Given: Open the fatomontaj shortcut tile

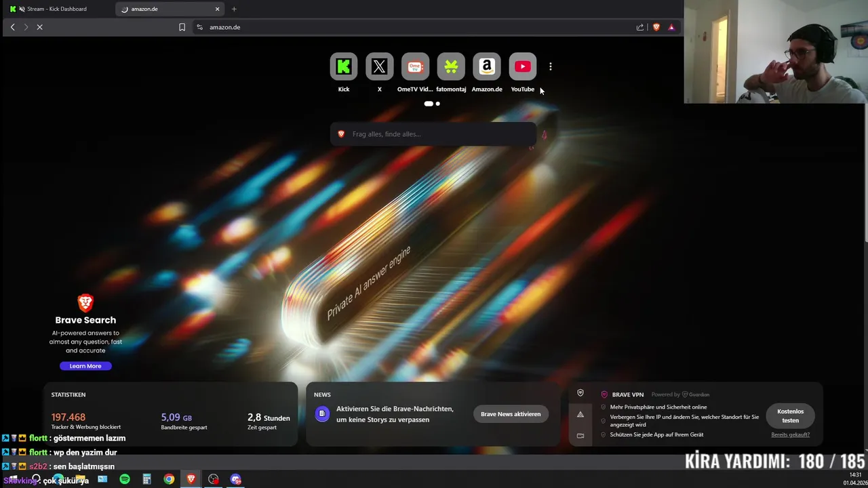Looking at the screenshot, I should click(451, 66).
